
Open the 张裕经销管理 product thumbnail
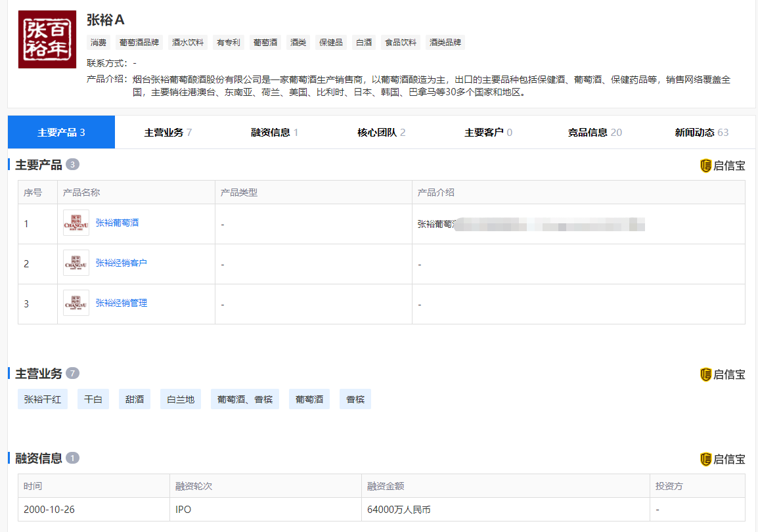tap(76, 303)
